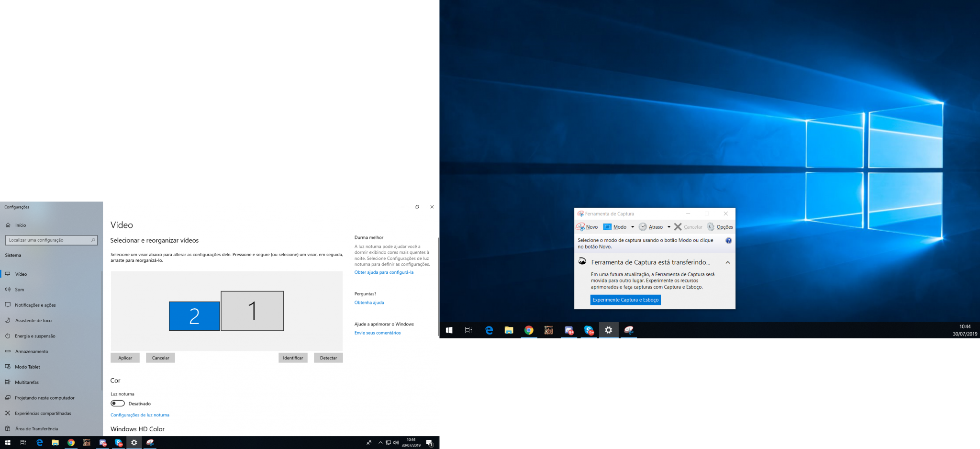The image size is (980, 449).
Task: Click the Envie seus comentários link
Action: [x=378, y=333]
